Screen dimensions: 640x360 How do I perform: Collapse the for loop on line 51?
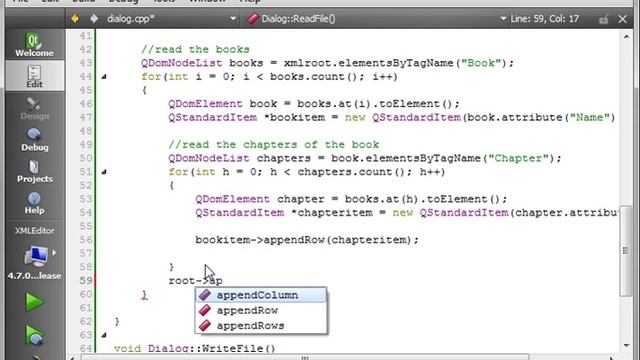coord(104,172)
